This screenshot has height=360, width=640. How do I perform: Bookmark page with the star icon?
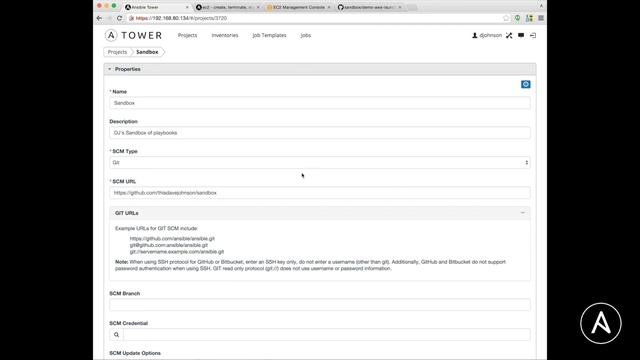pos(506,18)
